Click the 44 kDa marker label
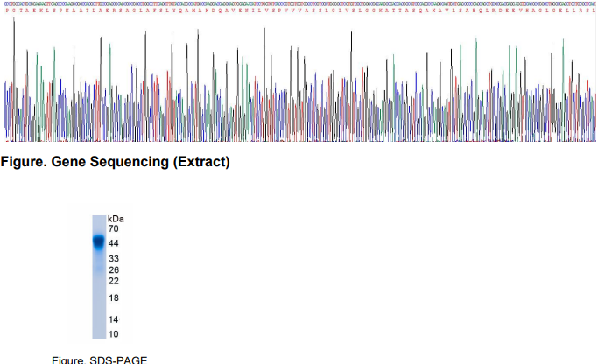This screenshot has width=605, height=364. [114, 243]
